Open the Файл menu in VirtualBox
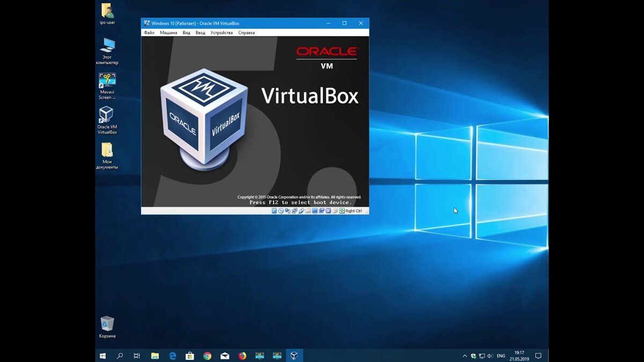Viewport: 644px width, 362px height. (x=149, y=33)
